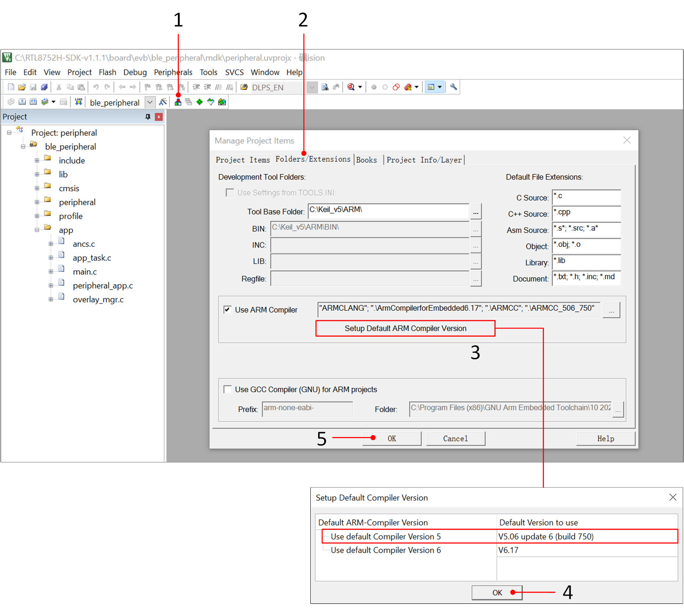Click the Manage Run-Time Environment green diamond icon

pos(200,102)
